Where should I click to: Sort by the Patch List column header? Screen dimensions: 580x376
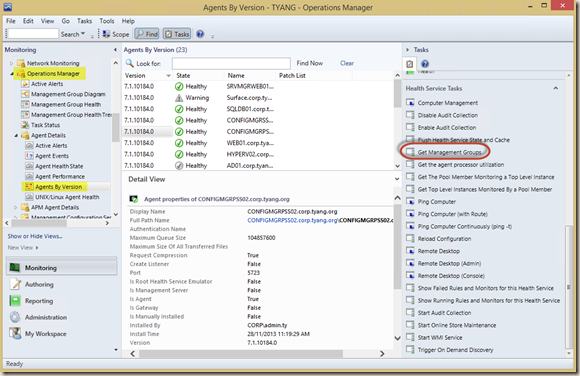[314, 75]
